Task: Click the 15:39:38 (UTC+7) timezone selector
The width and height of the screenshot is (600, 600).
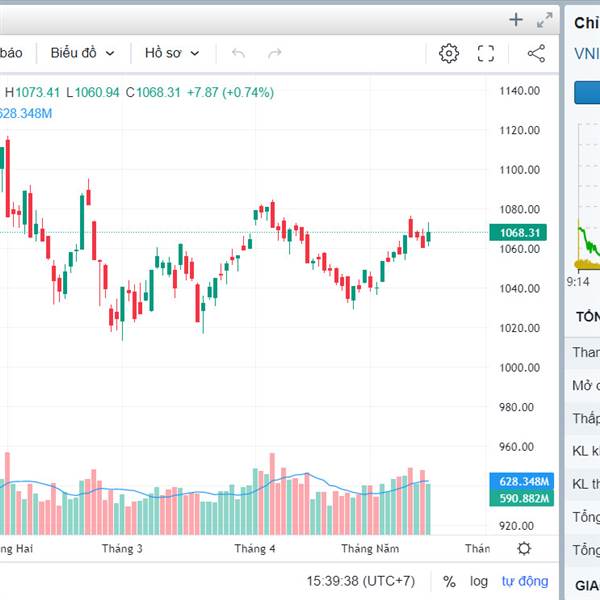Action: [x=361, y=581]
